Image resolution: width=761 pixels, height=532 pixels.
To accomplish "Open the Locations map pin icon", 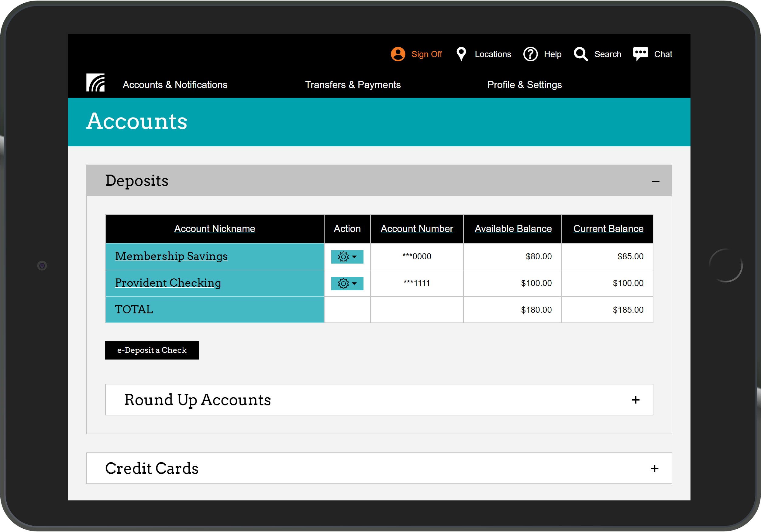I will click(x=461, y=54).
